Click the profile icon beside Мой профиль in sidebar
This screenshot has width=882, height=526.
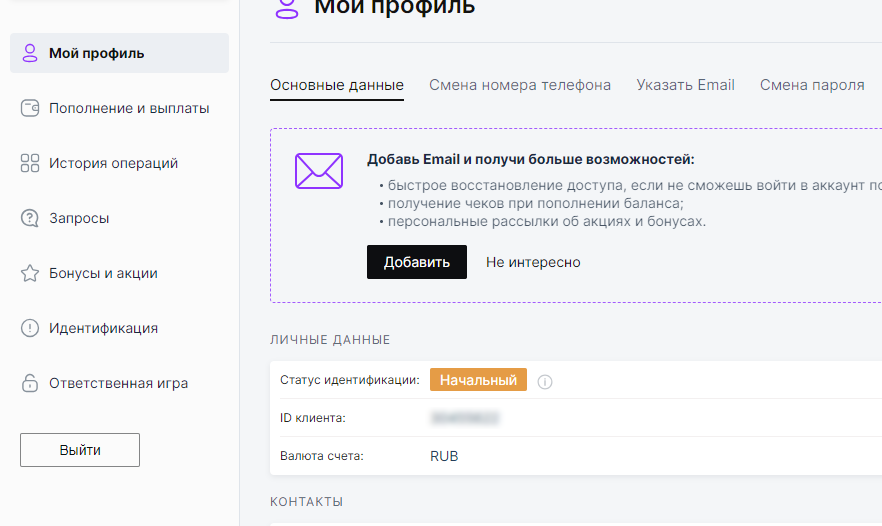(x=29, y=53)
